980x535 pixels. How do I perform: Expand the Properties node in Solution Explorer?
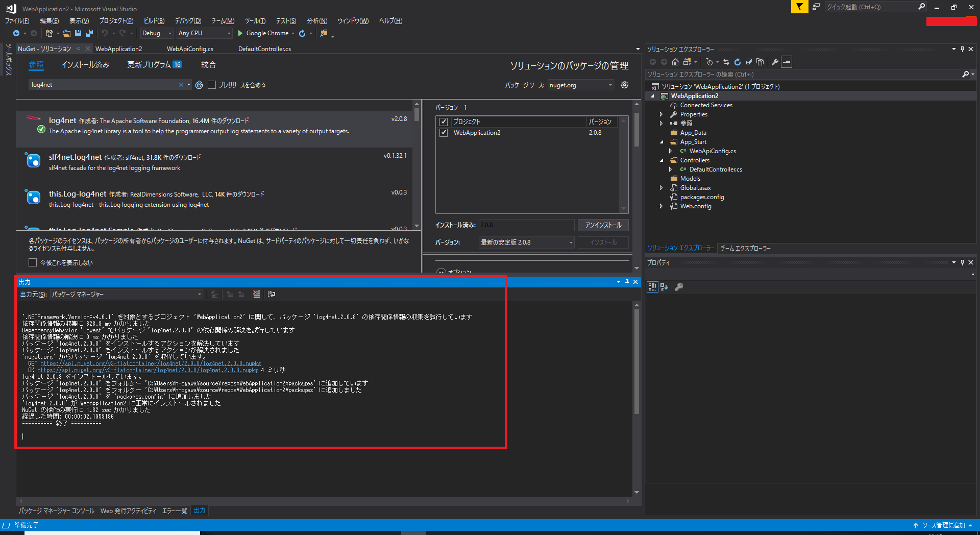point(661,114)
